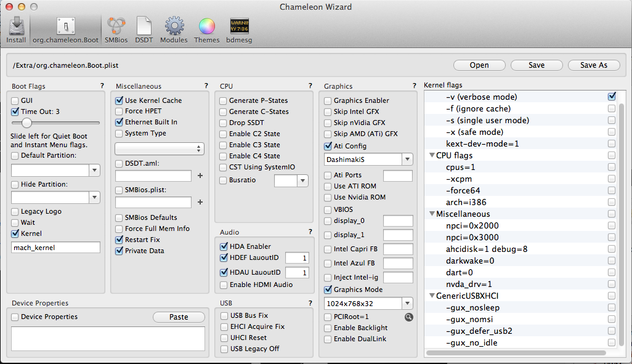Click the SMBios.plist path field
This screenshot has height=364, width=632.
pos(153,202)
